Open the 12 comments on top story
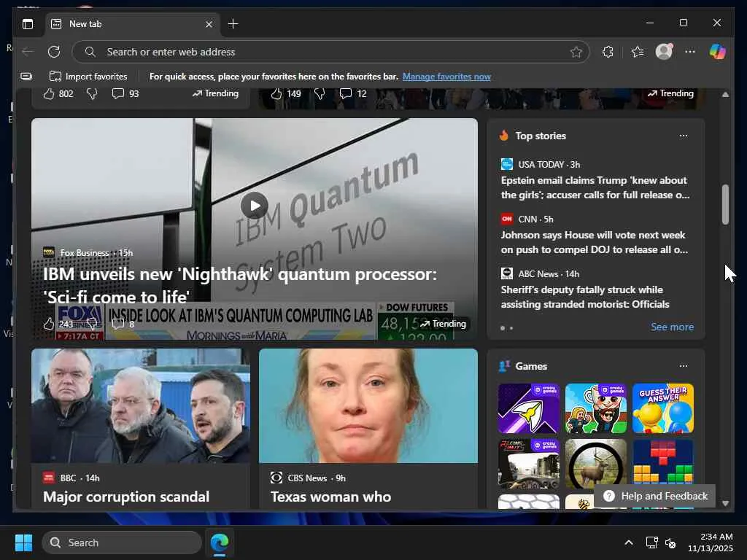The image size is (747, 560). (353, 93)
